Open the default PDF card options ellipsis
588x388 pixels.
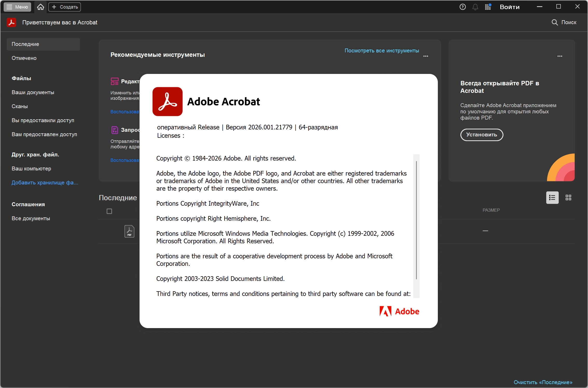coord(560,56)
